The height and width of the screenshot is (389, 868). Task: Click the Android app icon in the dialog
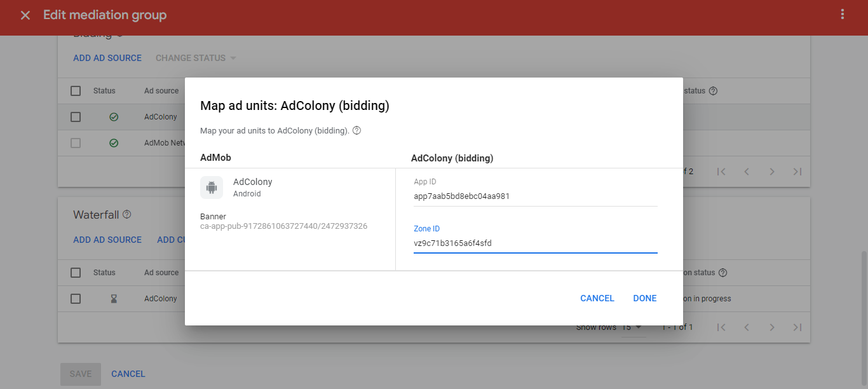(x=212, y=188)
